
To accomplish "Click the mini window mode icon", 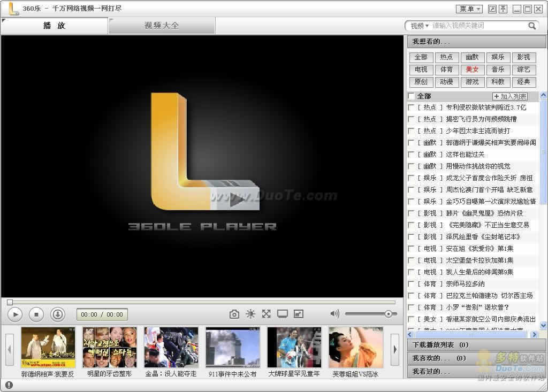I will click(x=299, y=314).
